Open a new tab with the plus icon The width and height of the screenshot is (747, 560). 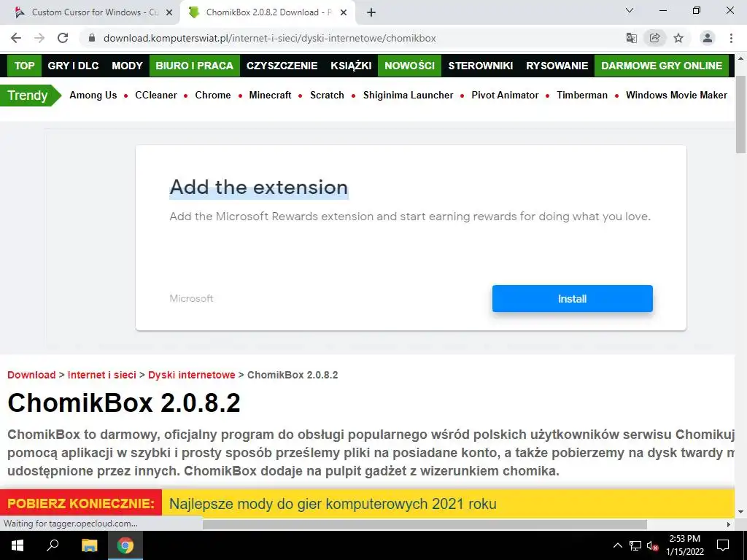point(371,13)
